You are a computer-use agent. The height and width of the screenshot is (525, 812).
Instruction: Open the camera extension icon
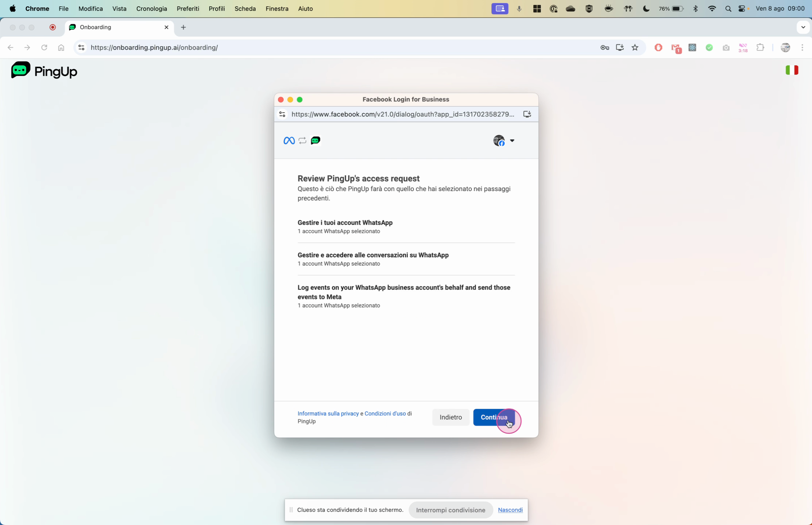click(726, 48)
